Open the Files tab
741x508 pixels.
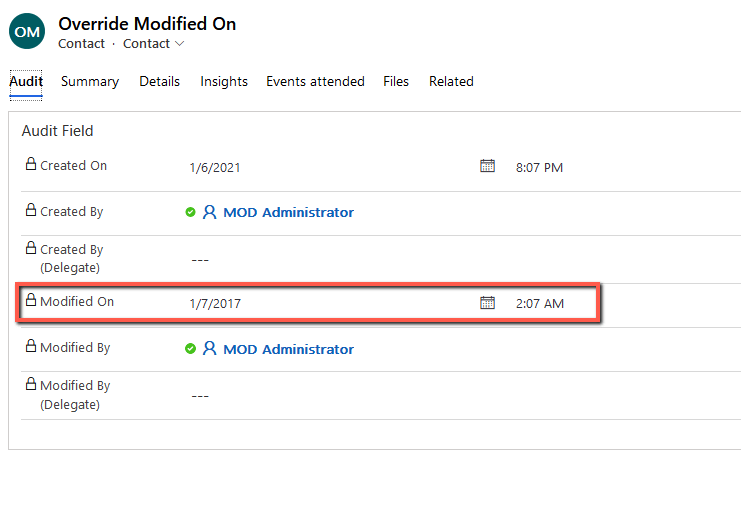(x=396, y=82)
